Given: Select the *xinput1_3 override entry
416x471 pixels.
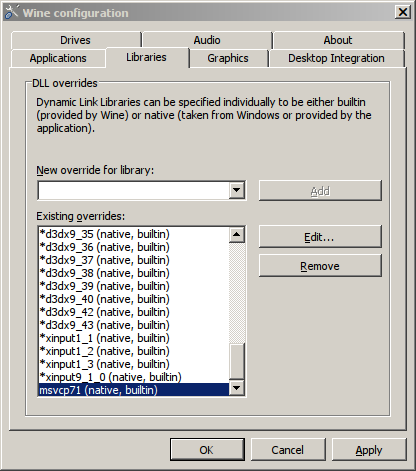Looking at the screenshot, I should pos(134,364).
